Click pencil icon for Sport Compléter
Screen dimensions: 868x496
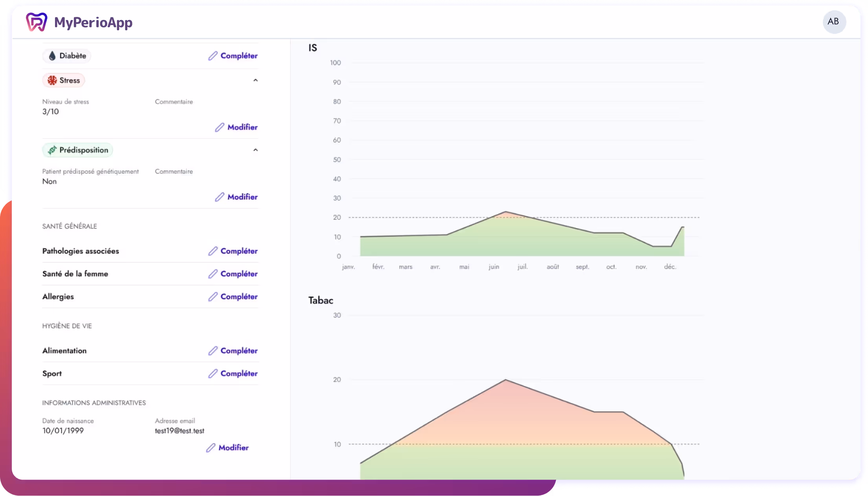213,374
